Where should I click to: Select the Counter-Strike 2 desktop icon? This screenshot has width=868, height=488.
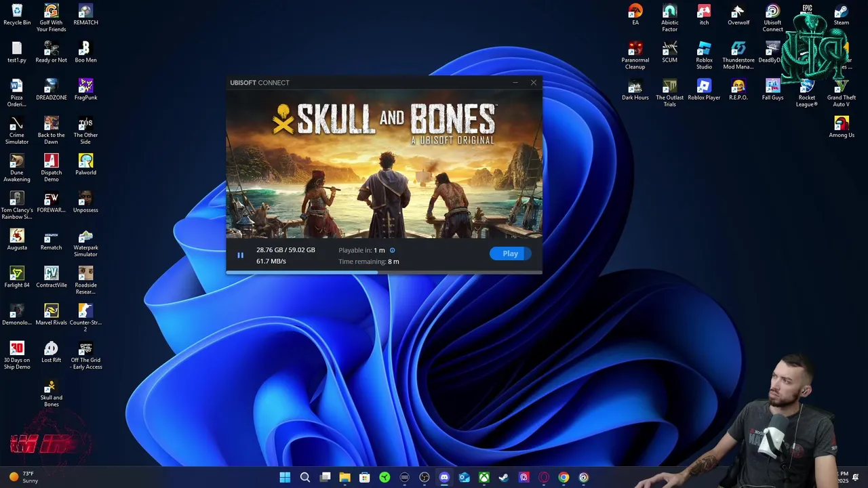point(85,317)
